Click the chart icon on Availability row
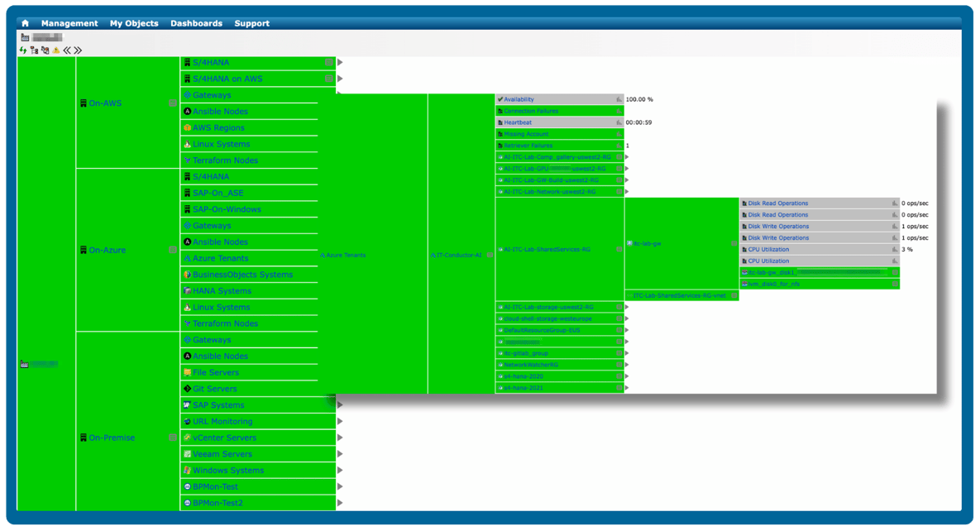Viewport: 980px width, 531px height. coord(618,99)
